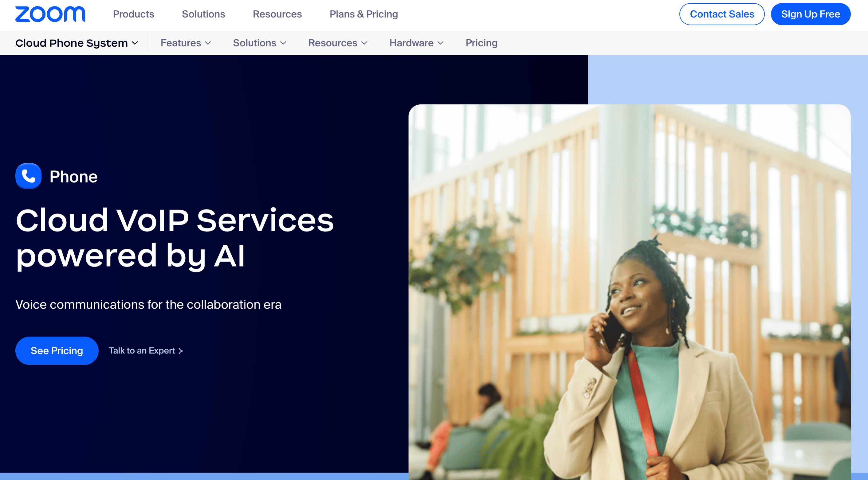The image size is (868, 480).
Task: Go to Plans & Pricing
Action: coord(363,14)
